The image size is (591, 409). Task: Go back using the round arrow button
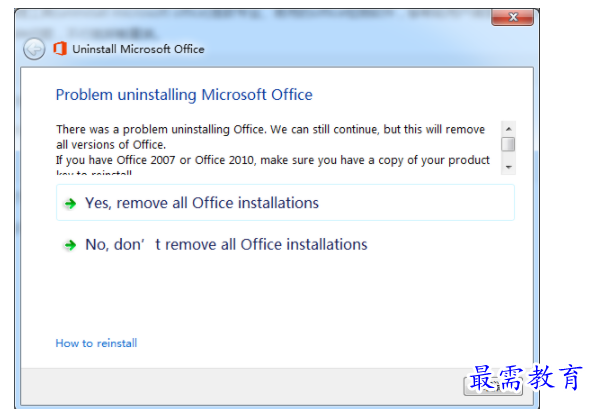point(34,49)
